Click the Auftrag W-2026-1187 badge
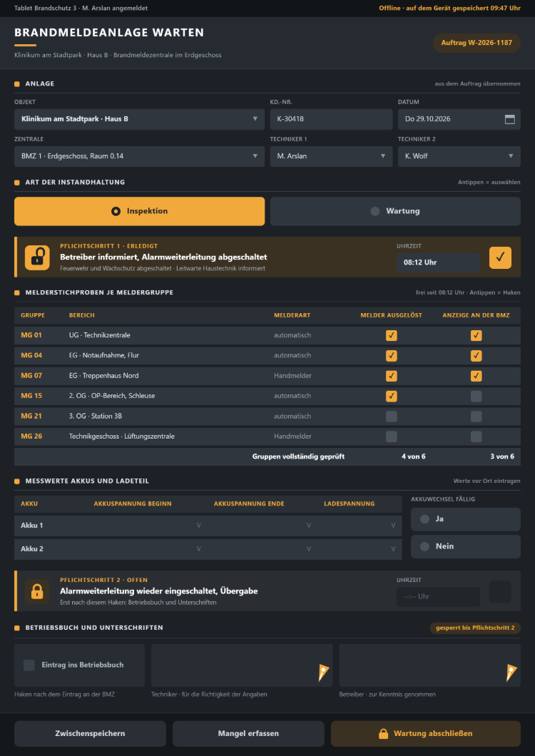 [477, 43]
